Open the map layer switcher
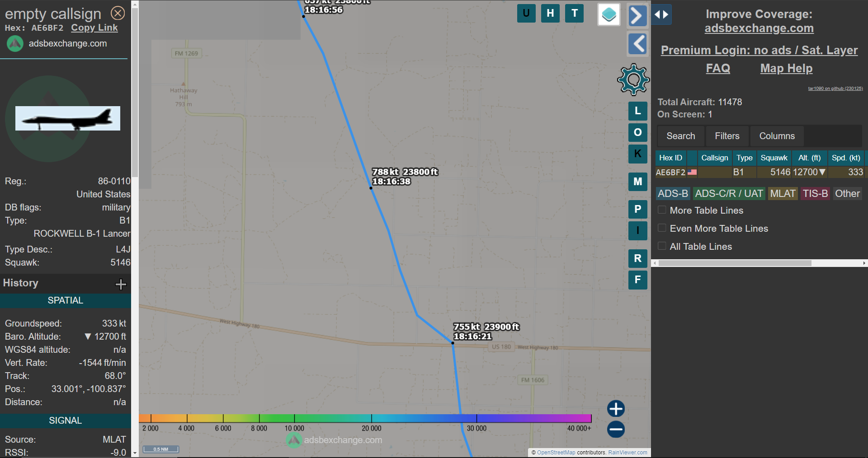 (609, 14)
